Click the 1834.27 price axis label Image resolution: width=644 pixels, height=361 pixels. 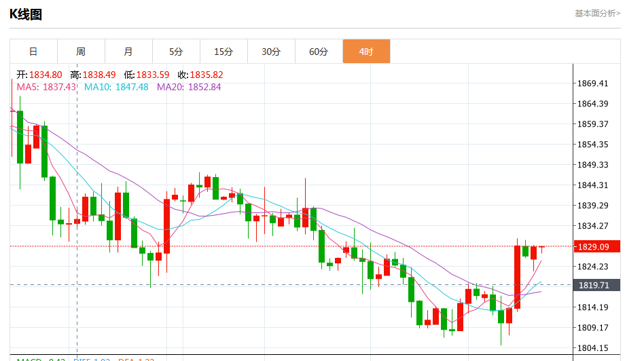tap(592, 226)
